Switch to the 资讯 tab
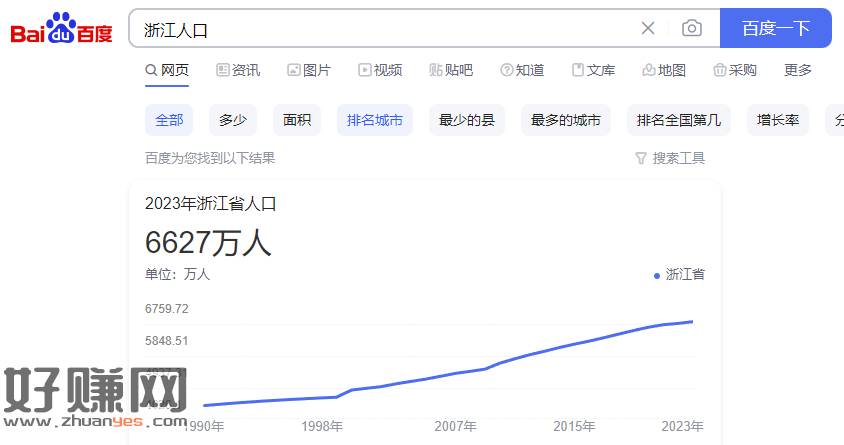 tap(238, 70)
